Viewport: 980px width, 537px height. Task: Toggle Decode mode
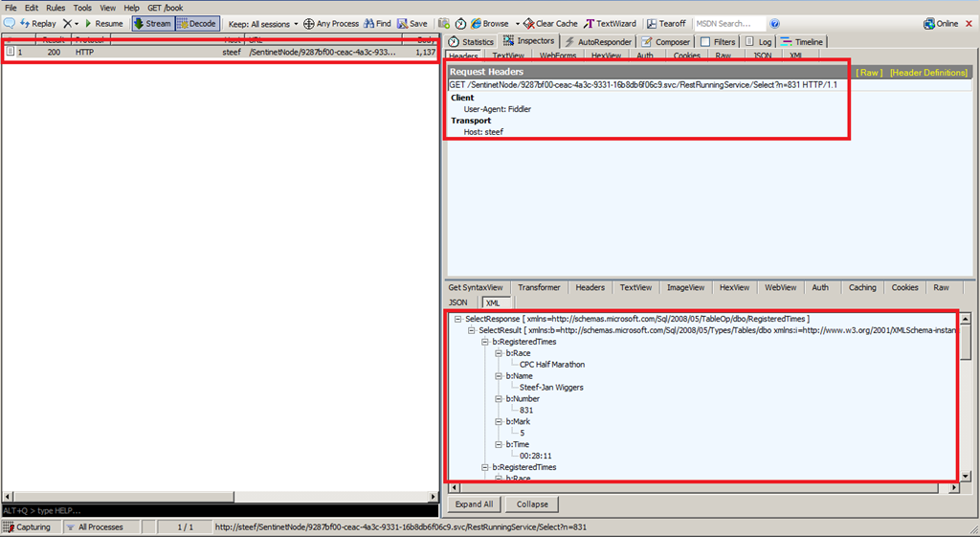pyautogui.click(x=197, y=23)
